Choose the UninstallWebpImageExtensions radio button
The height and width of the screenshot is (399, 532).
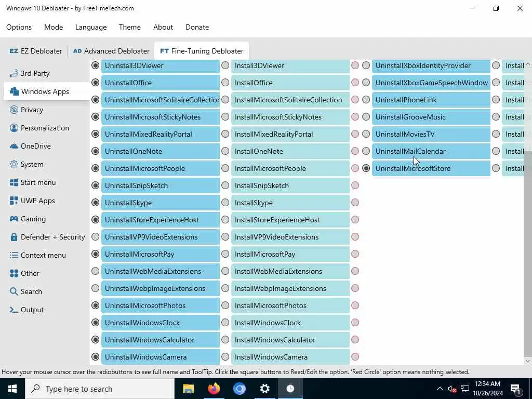click(96, 288)
